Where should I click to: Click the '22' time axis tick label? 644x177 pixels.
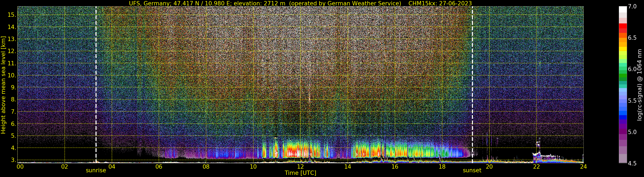pyautogui.click(x=536, y=166)
